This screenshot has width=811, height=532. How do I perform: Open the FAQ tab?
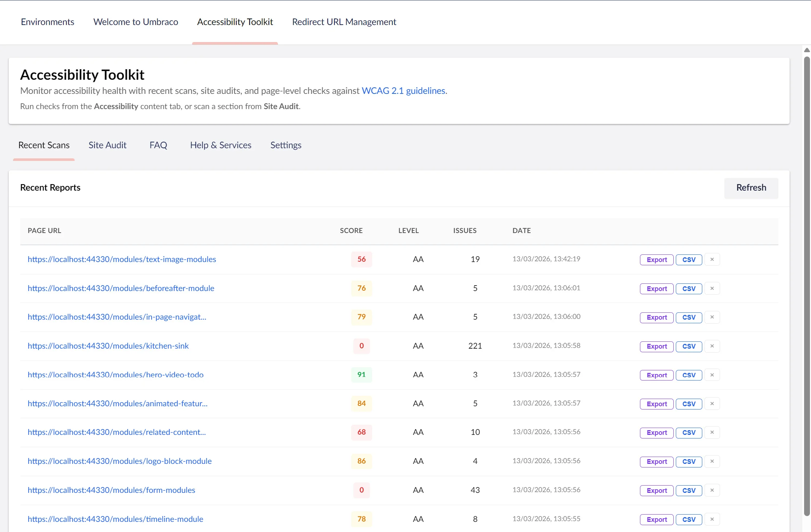point(158,145)
